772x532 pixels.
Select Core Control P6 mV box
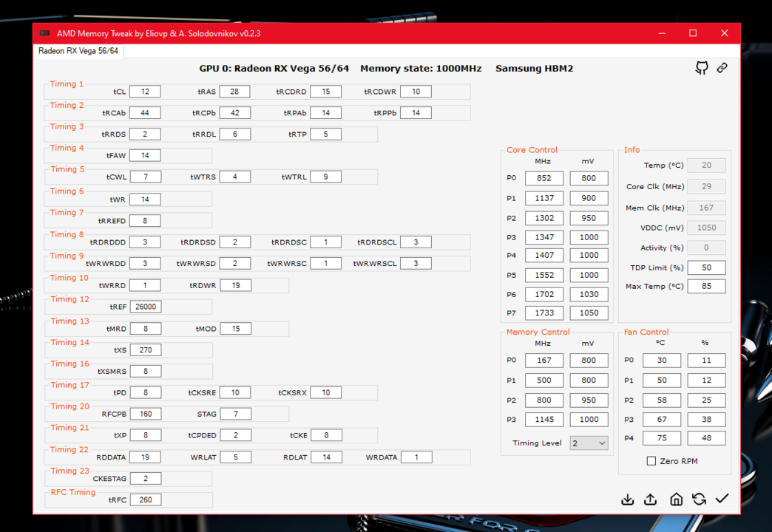589,294
